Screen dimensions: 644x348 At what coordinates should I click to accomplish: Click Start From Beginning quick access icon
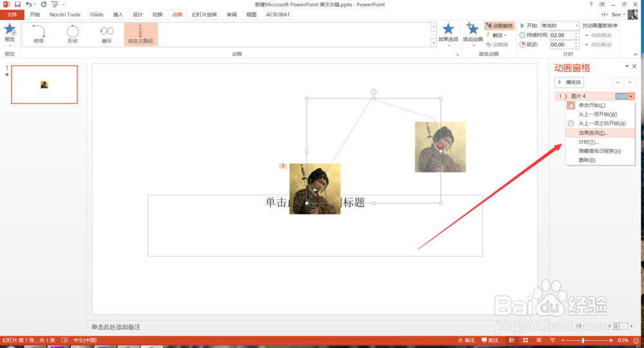click(55, 4)
